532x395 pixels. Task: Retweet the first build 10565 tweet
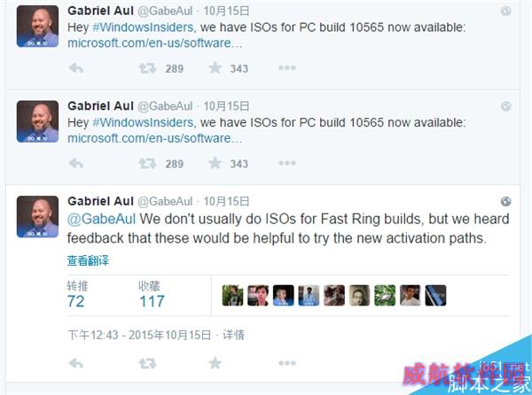[x=147, y=68]
